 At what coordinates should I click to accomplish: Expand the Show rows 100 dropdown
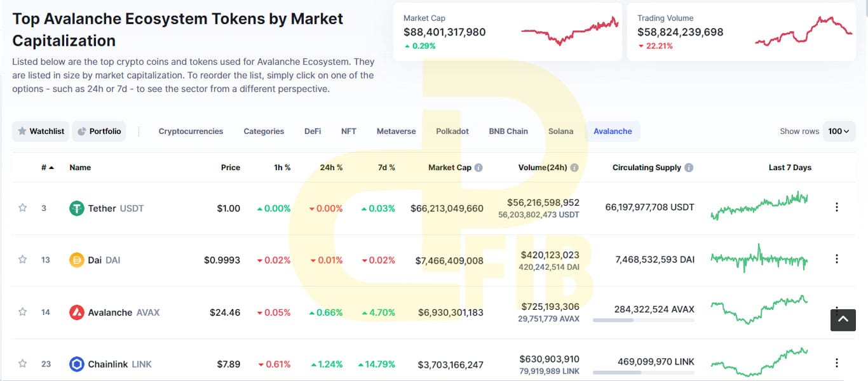pos(839,131)
